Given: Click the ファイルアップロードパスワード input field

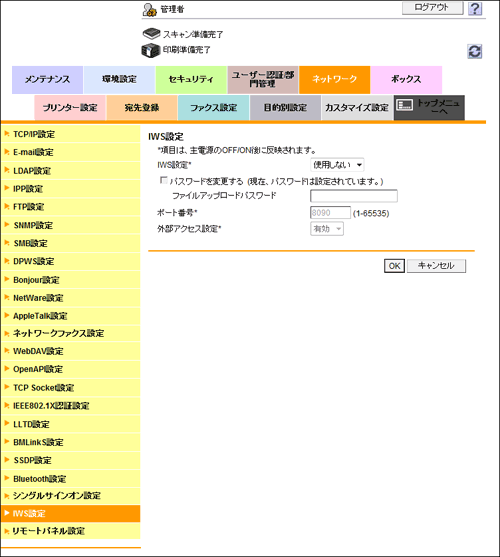Looking at the screenshot, I should click(354, 196).
